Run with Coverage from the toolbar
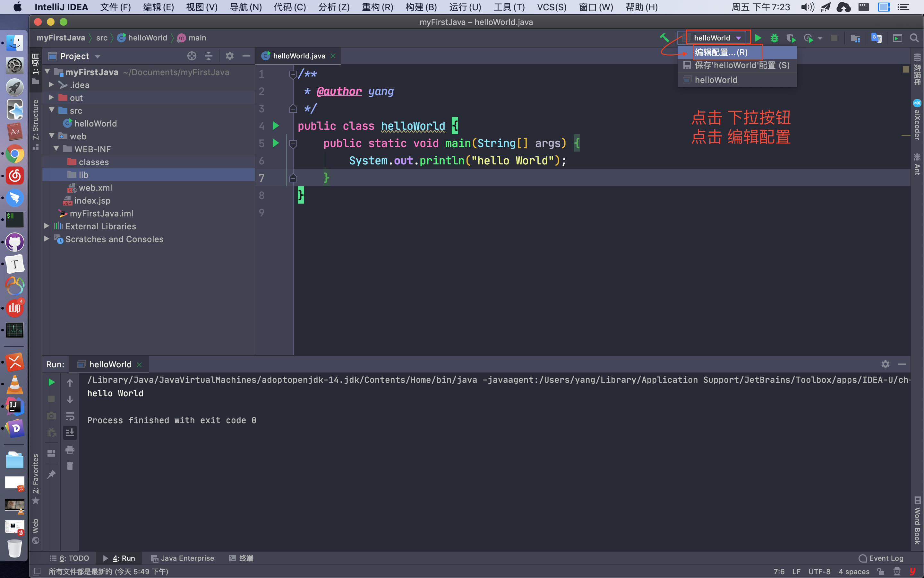 [x=791, y=38]
